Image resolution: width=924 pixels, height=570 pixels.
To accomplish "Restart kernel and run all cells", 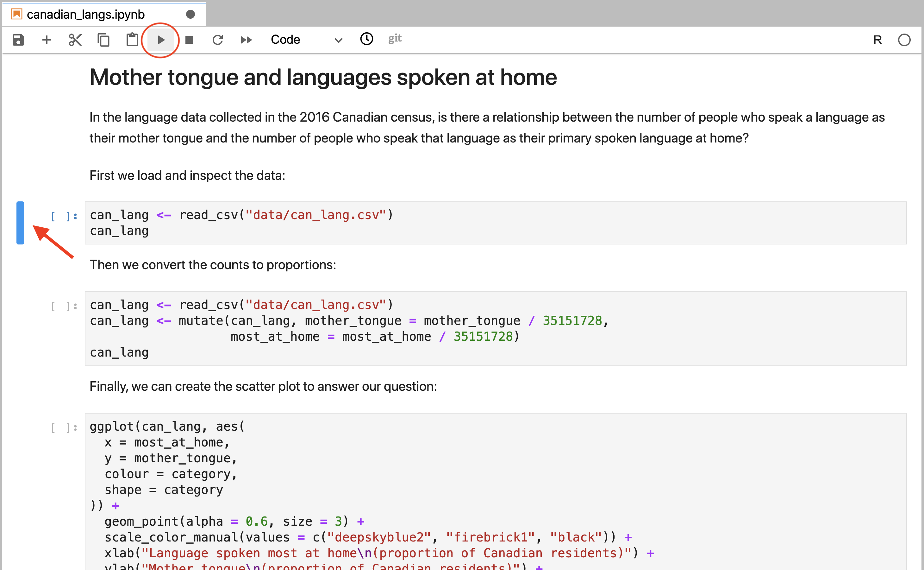I will 247,40.
